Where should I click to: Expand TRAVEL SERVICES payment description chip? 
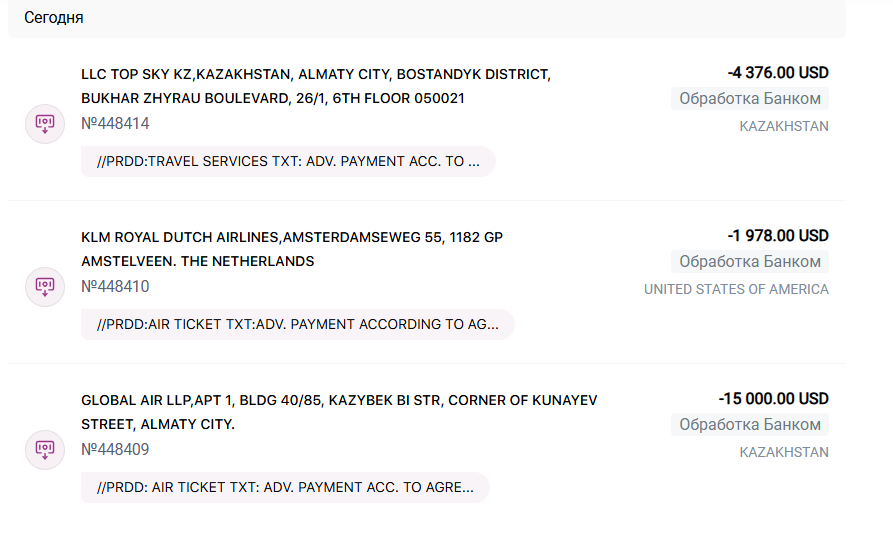click(288, 161)
